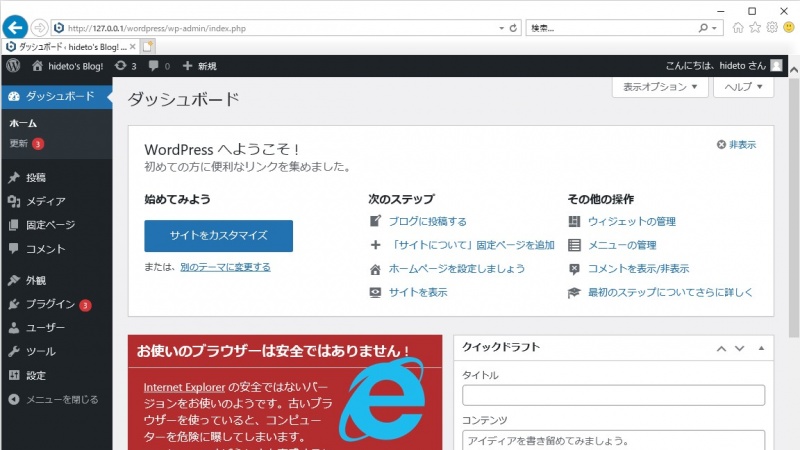The height and width of the screenshot is (450, 800).
Task: Select the ダッシュボード browser tab
Action: (x=70, y=46)
